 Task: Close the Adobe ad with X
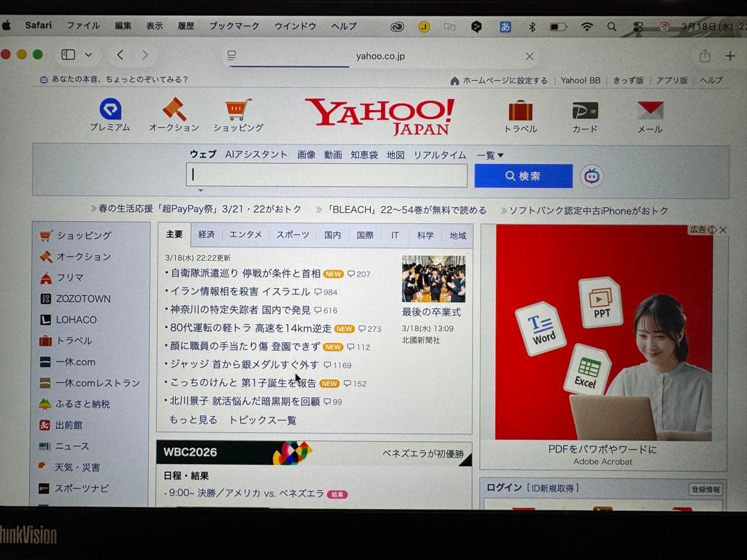click(x=723, y=230)
